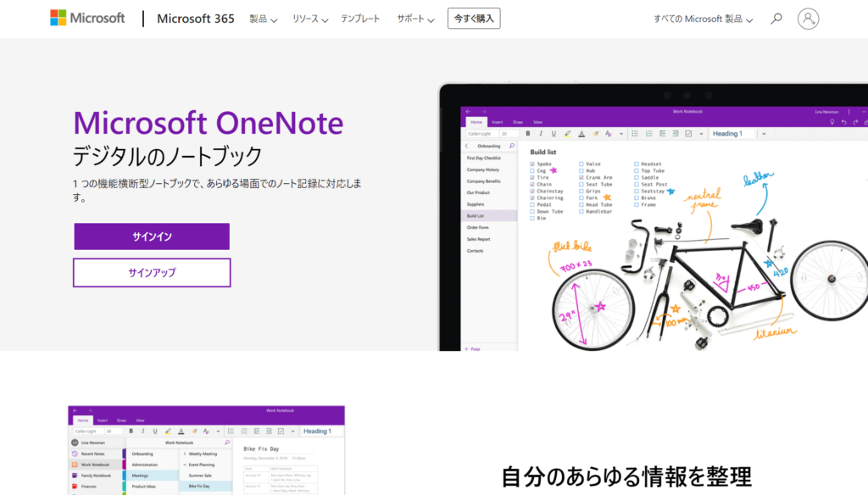
Task: Click bullet list in the tablet OneNote toolbar
Action: pos(635,133)
